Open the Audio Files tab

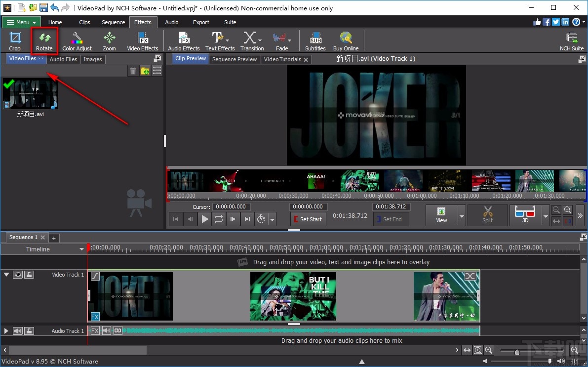tap(63, 59)
